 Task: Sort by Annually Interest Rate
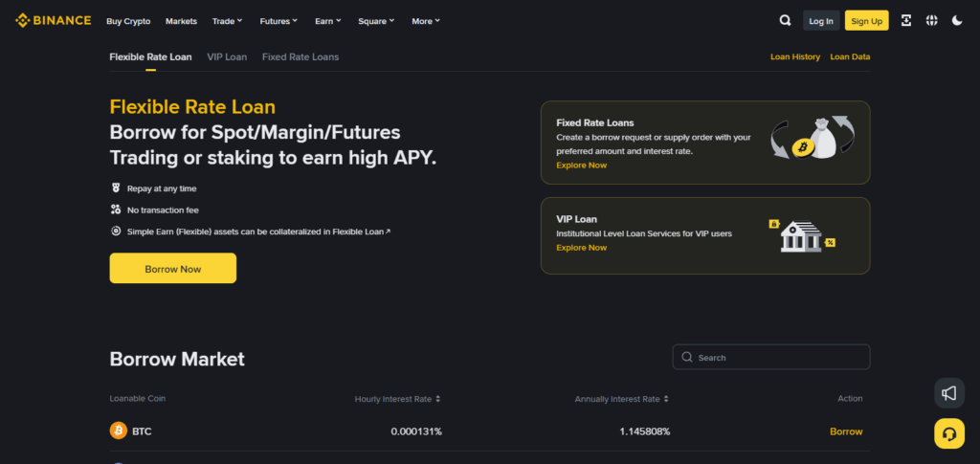click(622, 398)
